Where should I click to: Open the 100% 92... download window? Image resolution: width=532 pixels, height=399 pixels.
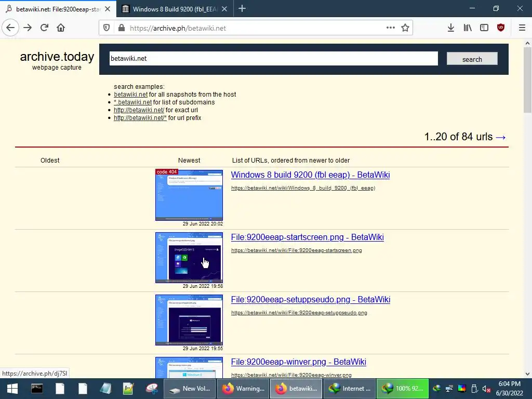[403, 389]
